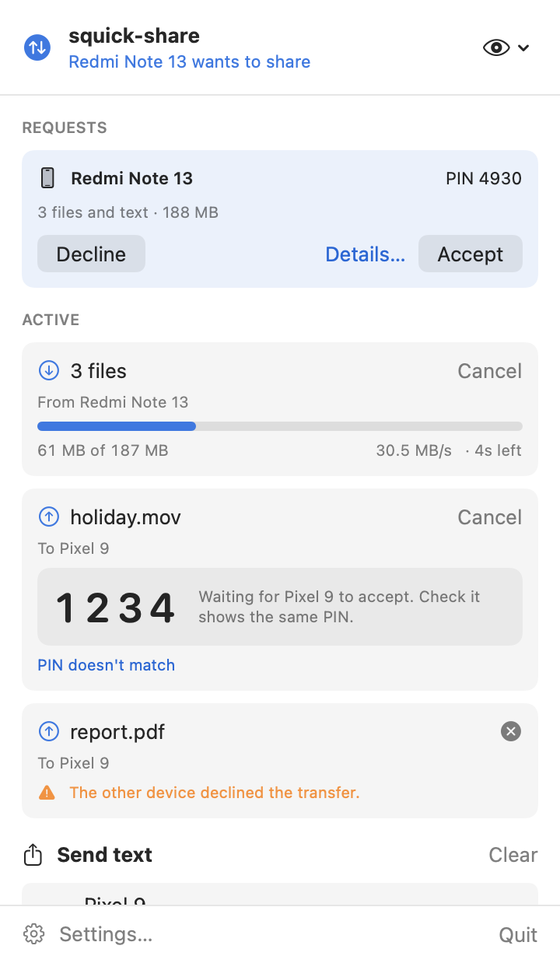Dismiss the declined report.pdf transfer
This screenshot has width=560, height=963.
pos(511,731)
